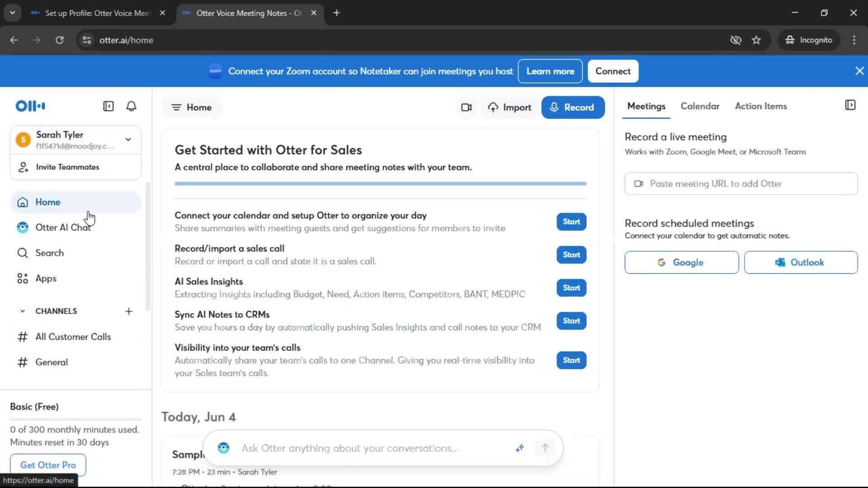
Task: Close the Otter Voice Meeting Notes tab
Action: (314, 13)
